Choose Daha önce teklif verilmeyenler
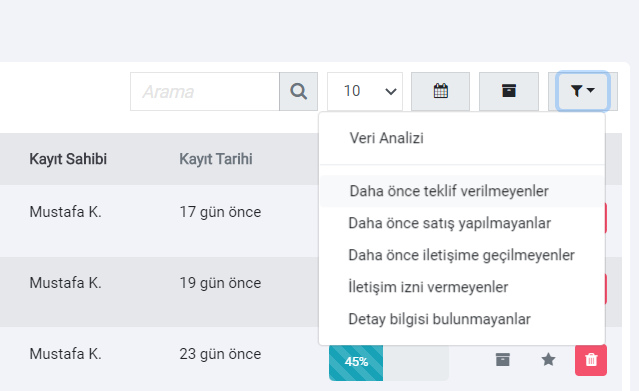This screenshot has height=391, width=639. pos(462,191)
